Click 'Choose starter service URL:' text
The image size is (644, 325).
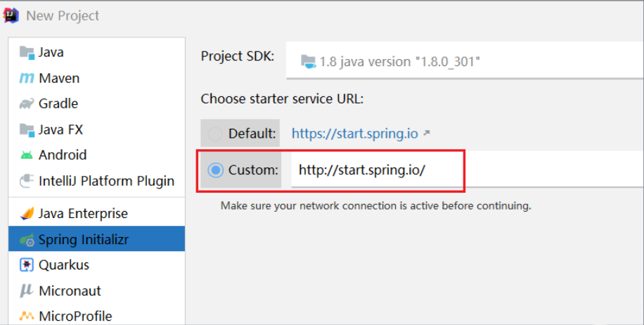(282, 99)
